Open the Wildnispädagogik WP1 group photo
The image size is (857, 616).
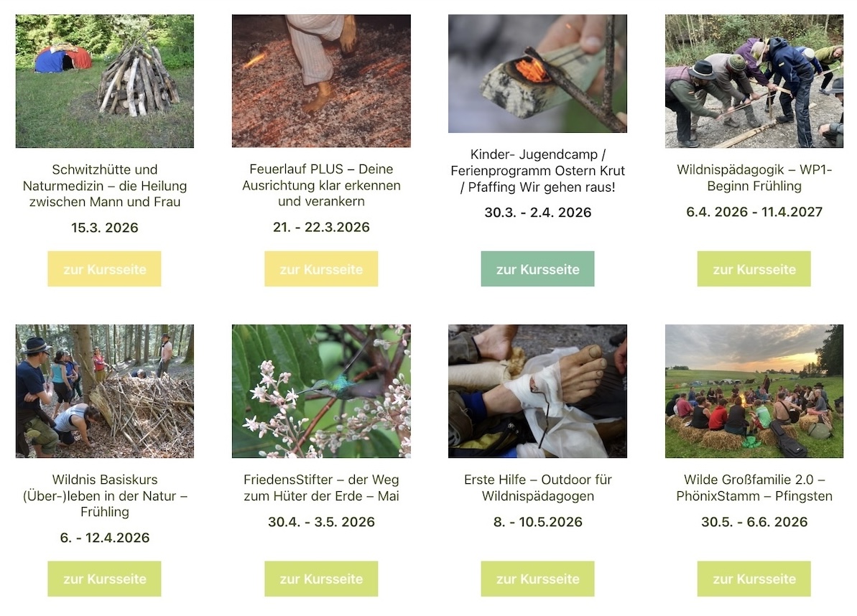coord(754,81)
